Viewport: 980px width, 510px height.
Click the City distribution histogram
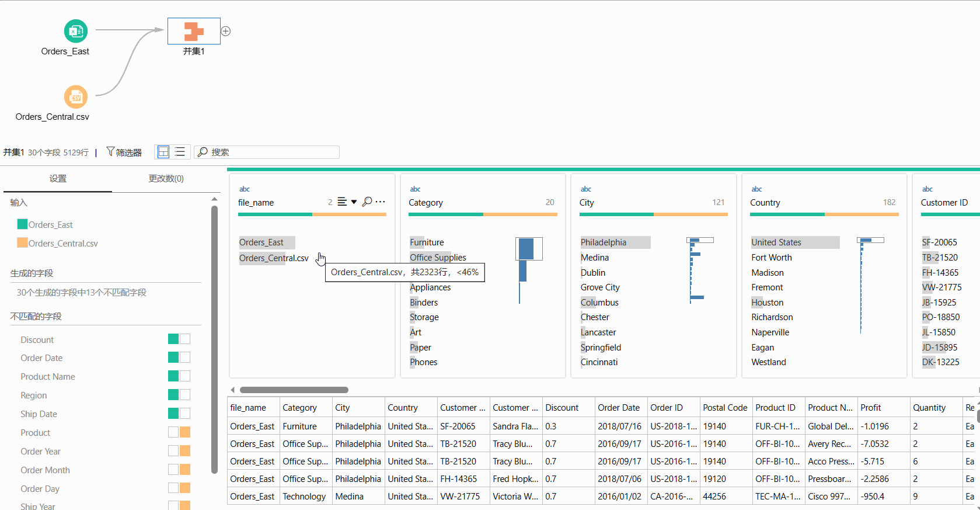700,270
